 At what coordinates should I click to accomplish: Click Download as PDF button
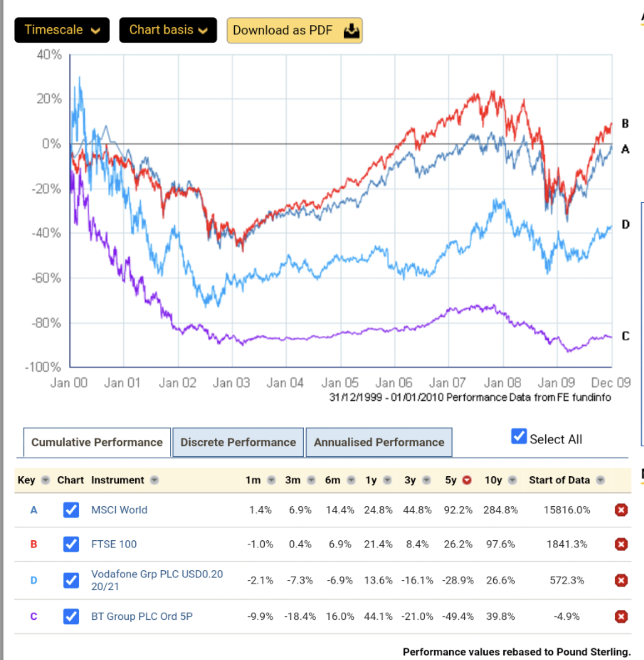[x=295, y=30]
